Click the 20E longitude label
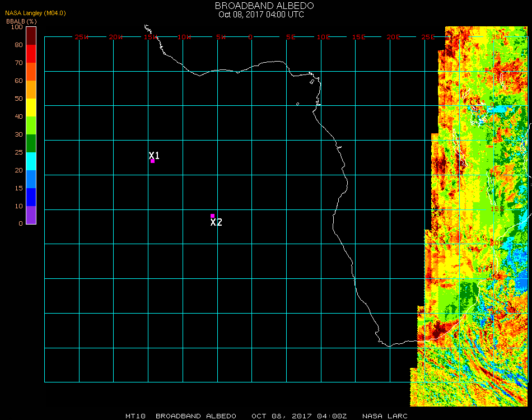 394,37
